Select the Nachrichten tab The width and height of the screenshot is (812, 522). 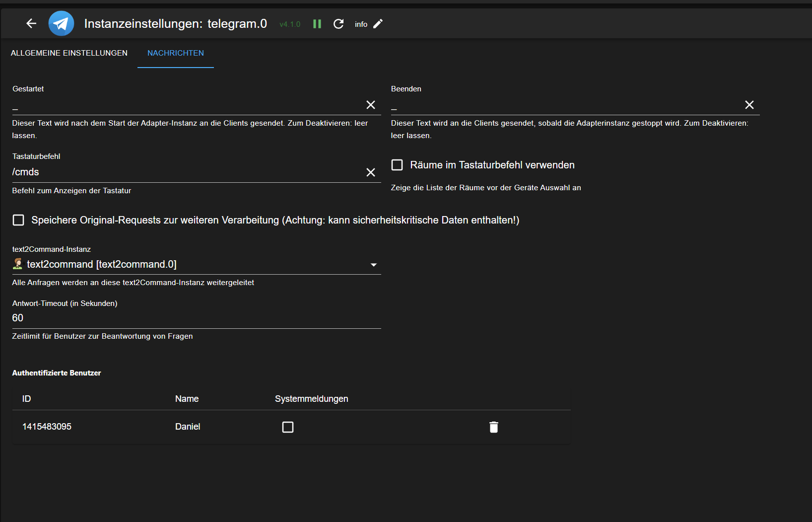176,53
